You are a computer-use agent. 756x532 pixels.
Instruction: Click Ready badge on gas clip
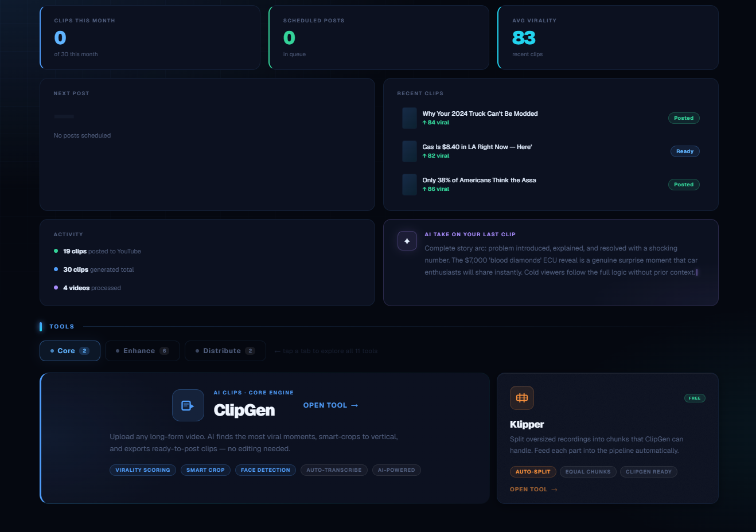(685, 151)
